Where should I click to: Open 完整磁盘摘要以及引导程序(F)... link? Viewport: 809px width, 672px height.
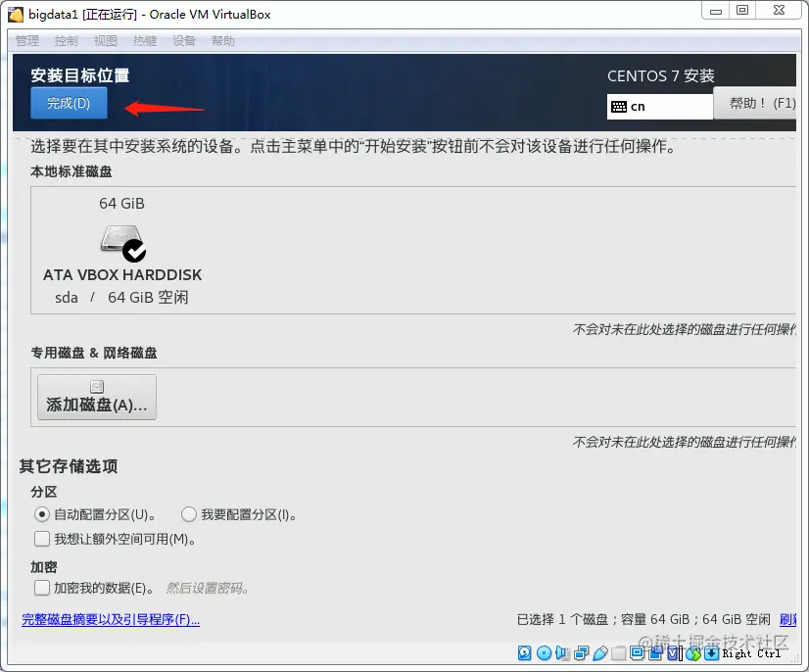[x=111, y=619]
